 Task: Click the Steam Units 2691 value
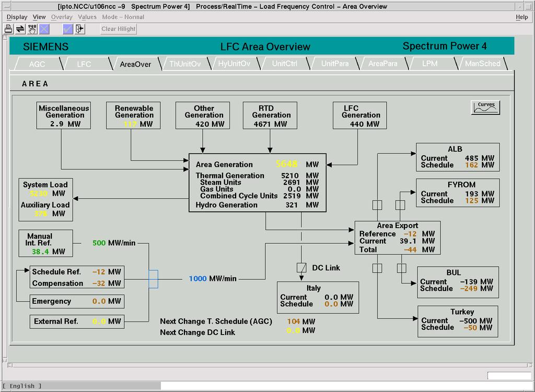pyautogui.click(x=292, y=182)
